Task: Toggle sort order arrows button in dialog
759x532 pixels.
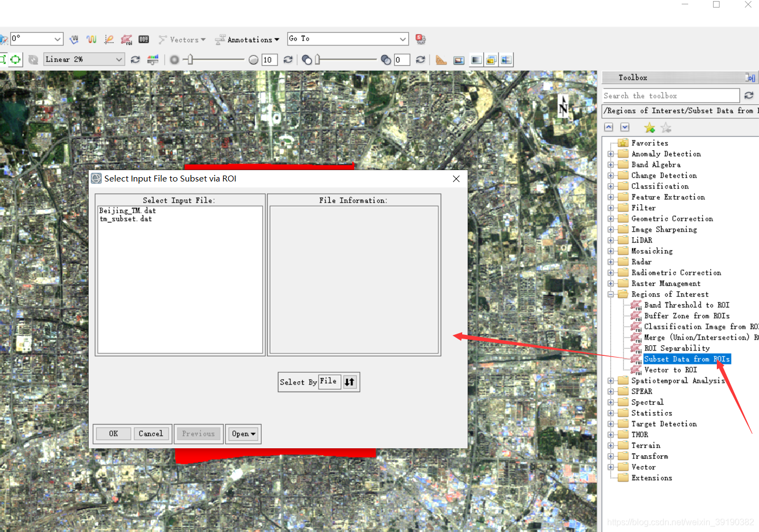Action: point(350,382)
